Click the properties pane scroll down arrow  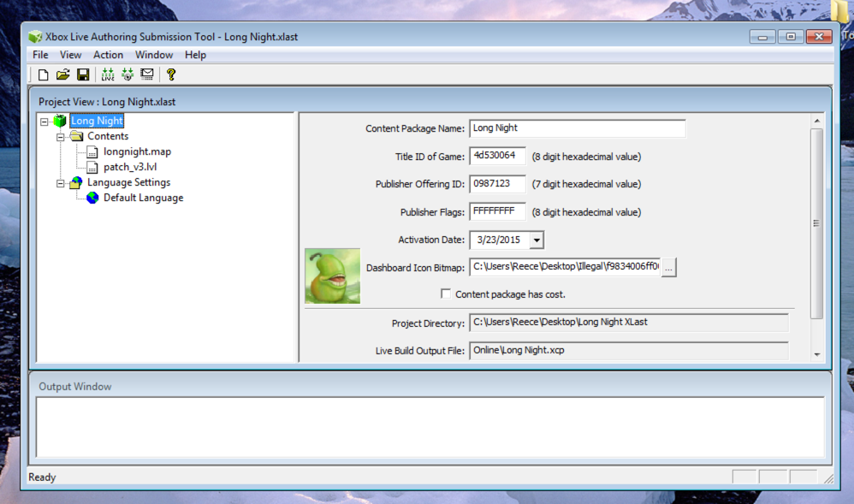pos(816,355)
